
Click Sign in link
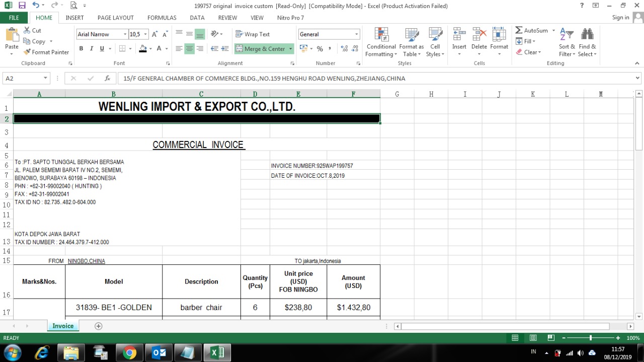(621, 17)
